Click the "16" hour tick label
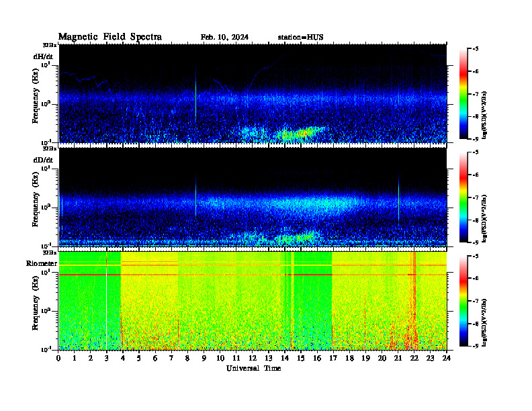 (x=317, y=358)
